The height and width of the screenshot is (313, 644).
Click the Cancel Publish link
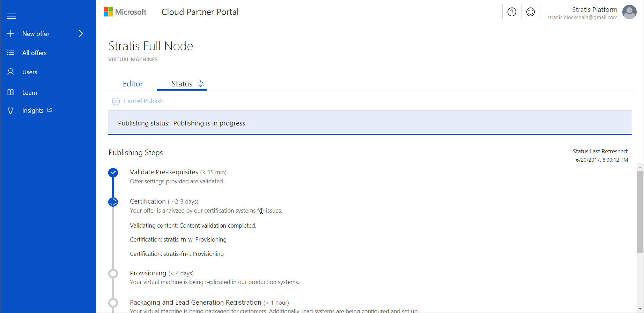[x=143, y=101]
